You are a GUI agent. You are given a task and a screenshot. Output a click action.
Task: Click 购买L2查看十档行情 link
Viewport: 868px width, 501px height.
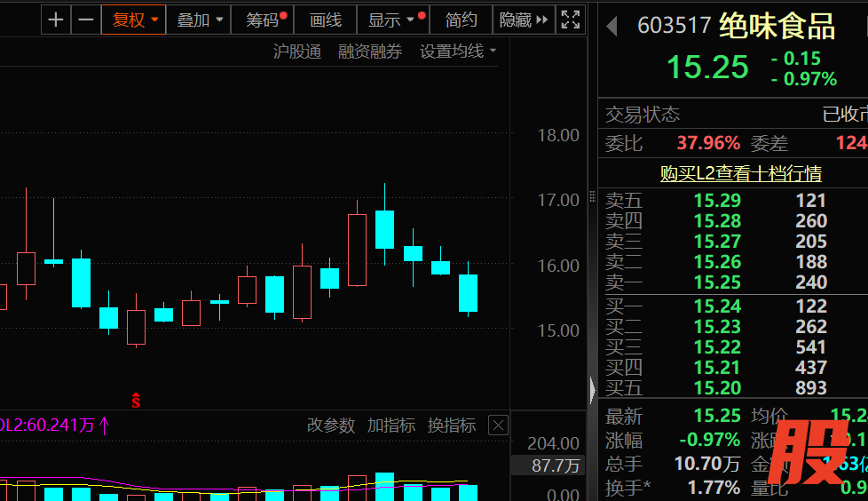pos(740,173)
